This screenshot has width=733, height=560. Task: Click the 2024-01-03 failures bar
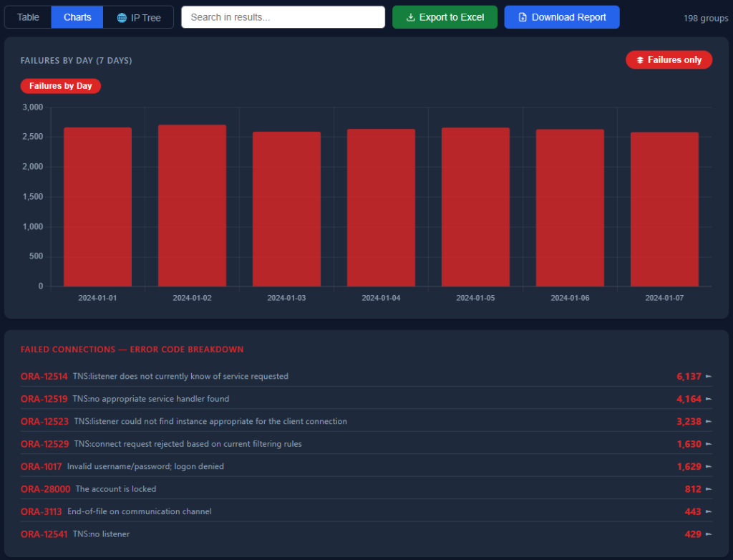click(x=286, y=209)
